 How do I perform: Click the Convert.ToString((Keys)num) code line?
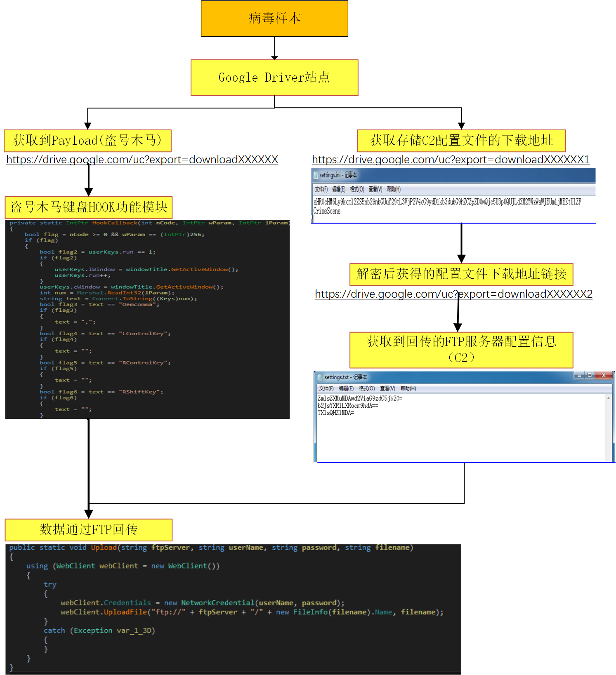pyautogui.click(x=118, y=299)
